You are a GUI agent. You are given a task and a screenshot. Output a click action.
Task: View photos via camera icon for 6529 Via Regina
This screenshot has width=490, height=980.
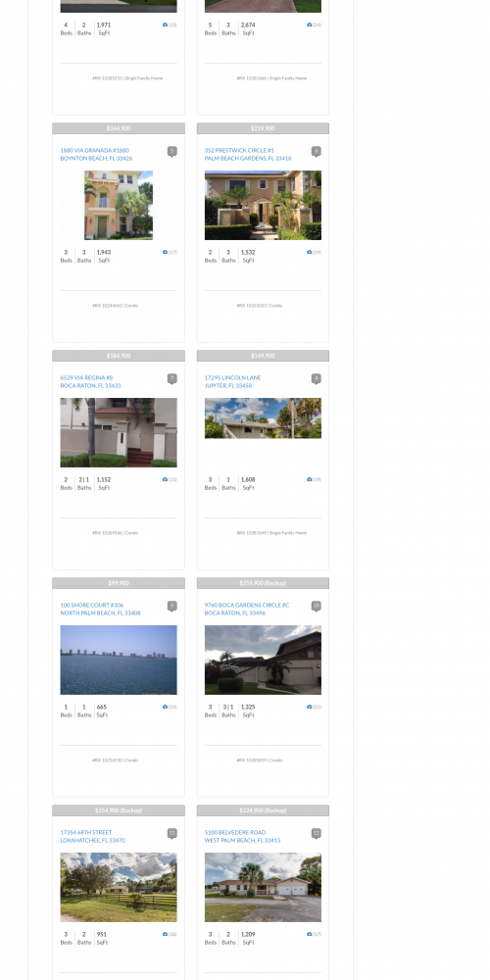pos(165,480)
